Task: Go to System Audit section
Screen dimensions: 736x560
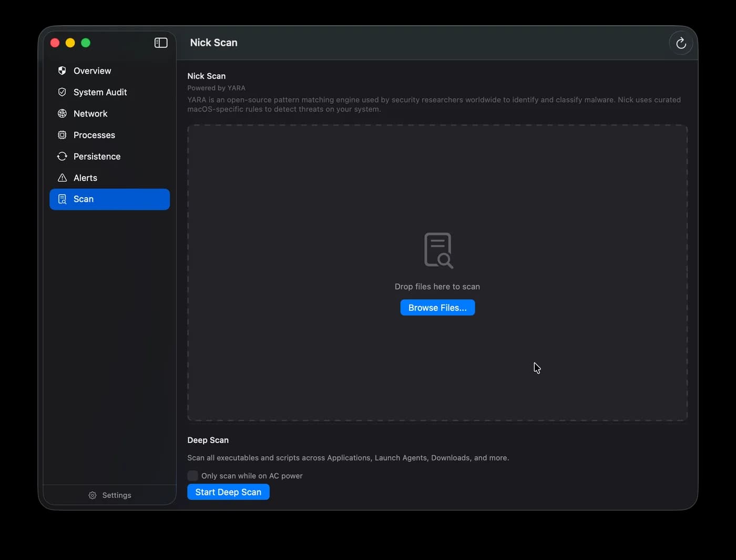Action: [x=109, y=92]
